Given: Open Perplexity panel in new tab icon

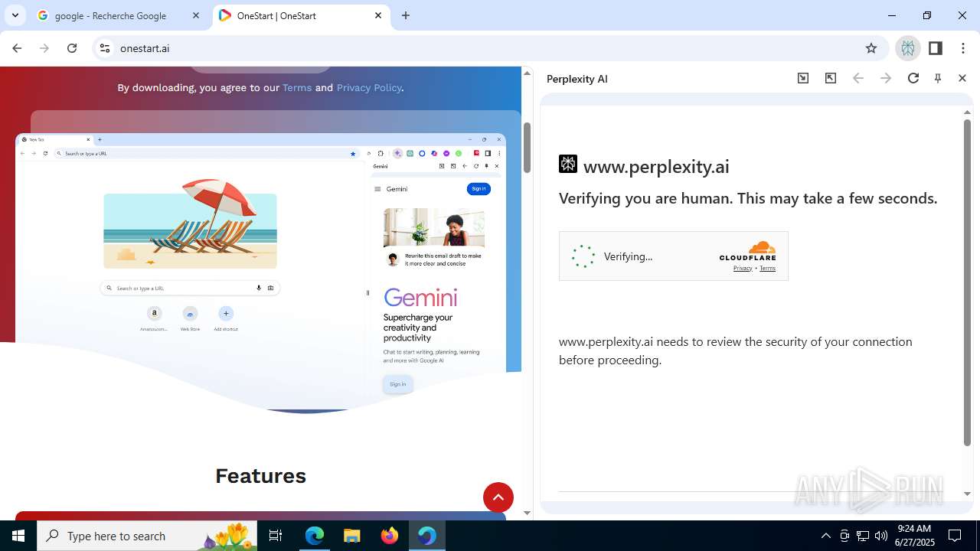Looking at the screenshot, I should (803, 78).
